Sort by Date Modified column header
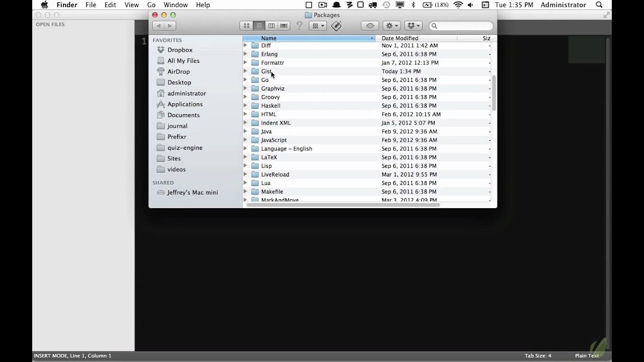The width and height of the screenshot is (644, 362). 416,38
